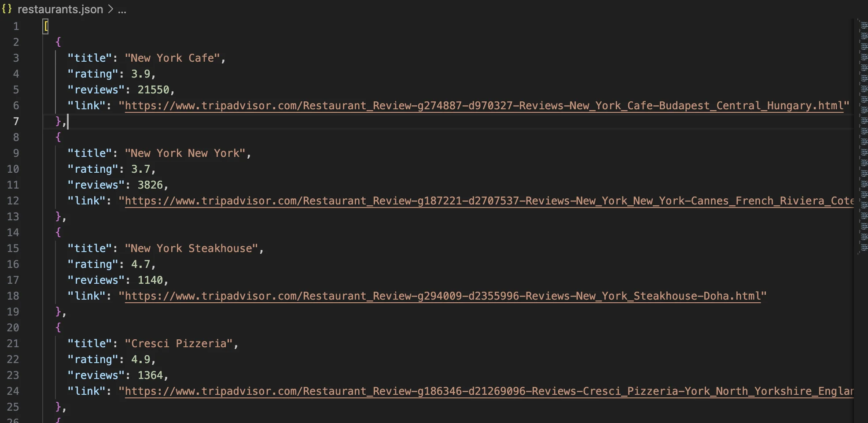
Task: Select line 7 via its line number
Action: [16, 122]
